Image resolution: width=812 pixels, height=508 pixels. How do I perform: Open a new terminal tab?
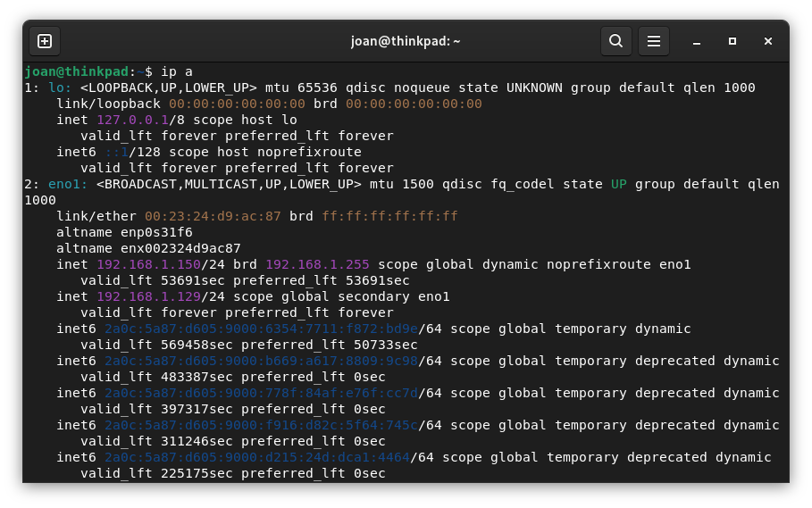(x=45, y=41)
